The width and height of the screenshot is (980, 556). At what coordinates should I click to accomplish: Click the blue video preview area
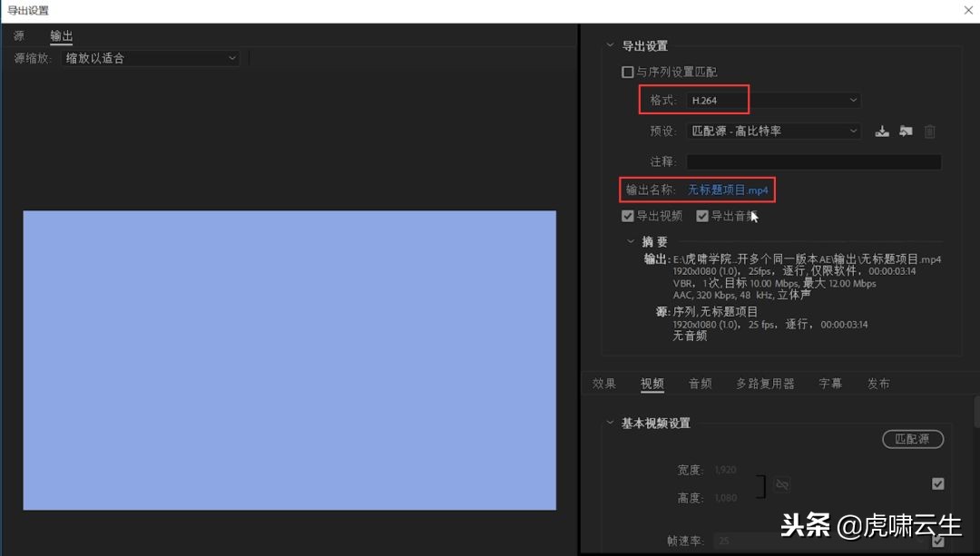tap(289, 359)
